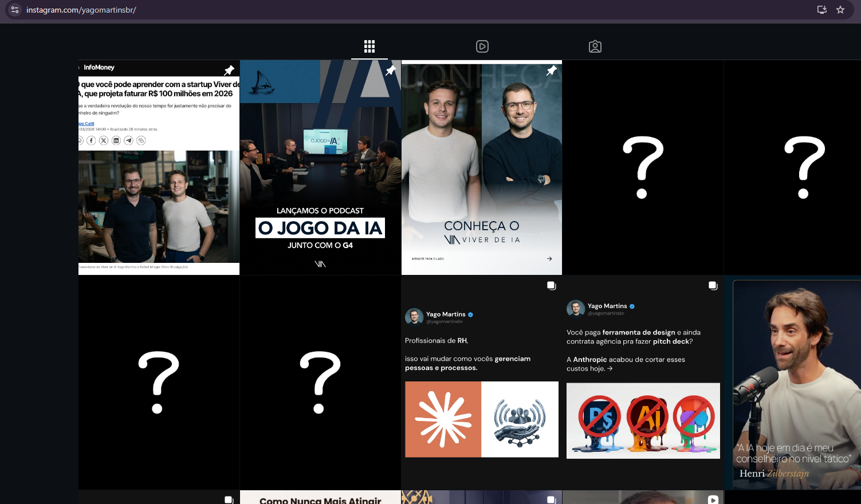This screenshot has width=861, height=504.
Task: Switch to the Reels tab
Action: click(482, 46)
